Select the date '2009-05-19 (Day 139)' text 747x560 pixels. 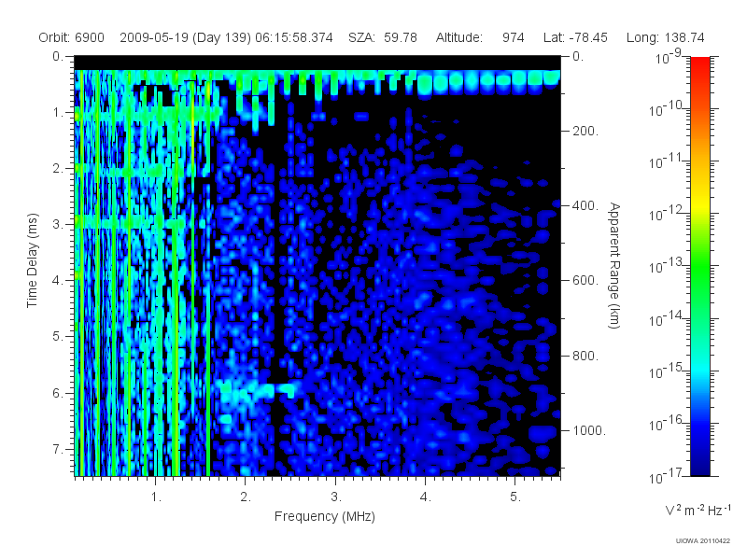185,37
